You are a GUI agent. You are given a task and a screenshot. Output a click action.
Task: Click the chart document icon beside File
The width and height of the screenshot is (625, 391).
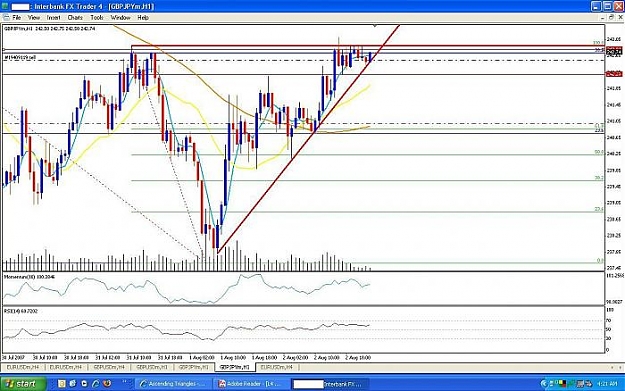click(6, 18)
